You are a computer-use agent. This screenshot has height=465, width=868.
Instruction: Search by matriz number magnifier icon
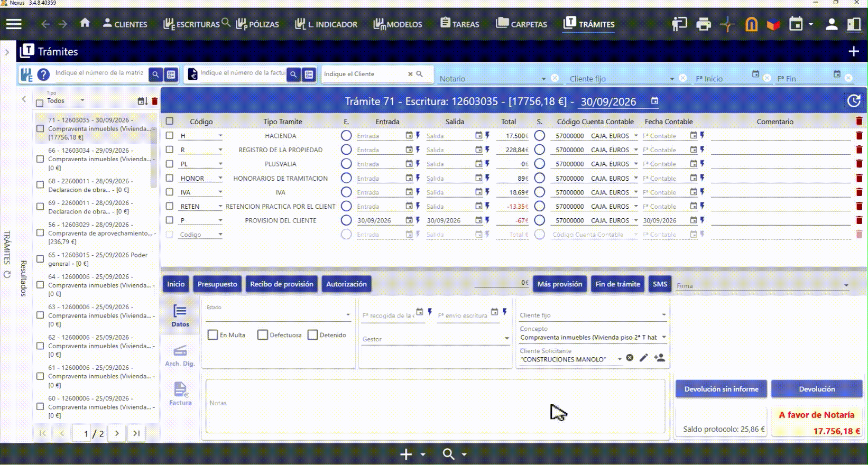click(x=155, y=75)
